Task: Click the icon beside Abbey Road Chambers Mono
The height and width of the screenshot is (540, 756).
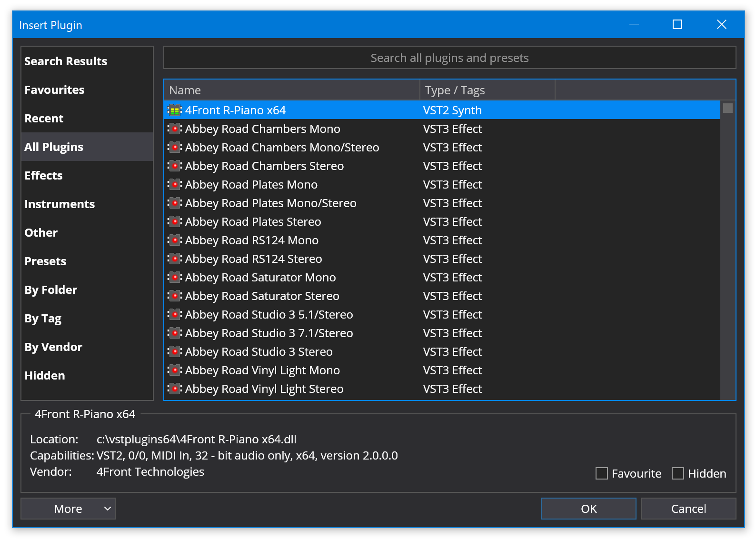Action: click(x=175, y=129)
